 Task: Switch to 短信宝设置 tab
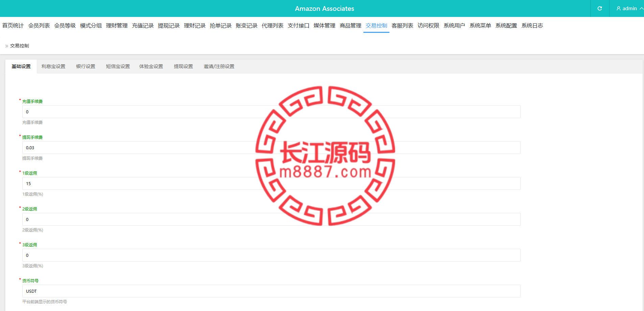pyautogui.click(x=118, y=66)
